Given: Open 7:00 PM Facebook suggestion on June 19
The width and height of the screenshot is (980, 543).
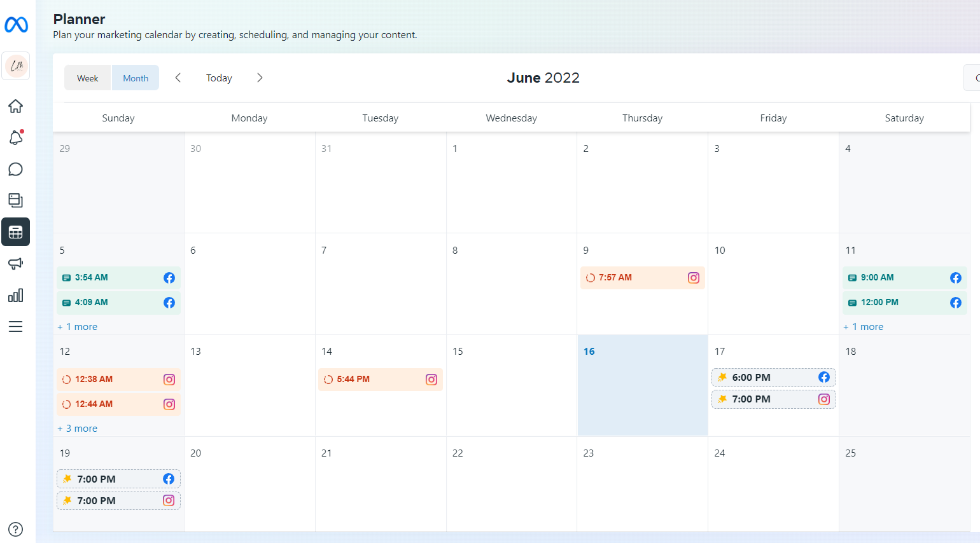Looking at the screenshot, I should coord(118,479).
